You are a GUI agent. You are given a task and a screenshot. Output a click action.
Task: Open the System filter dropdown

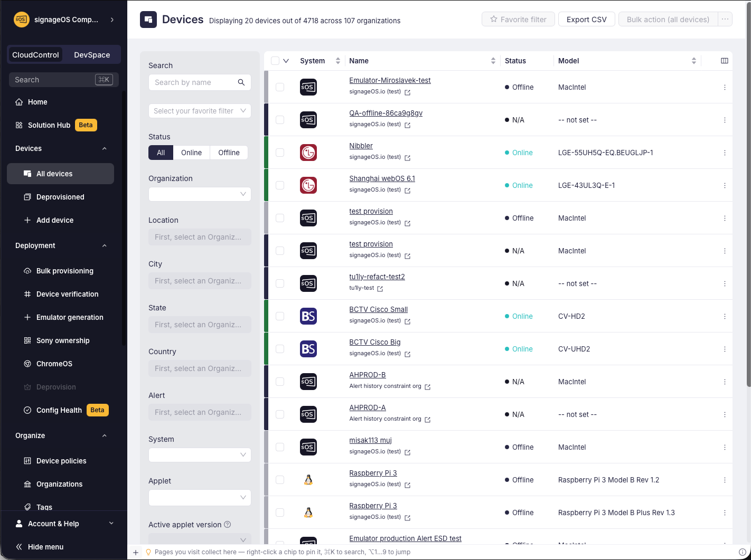coord(200,454)
